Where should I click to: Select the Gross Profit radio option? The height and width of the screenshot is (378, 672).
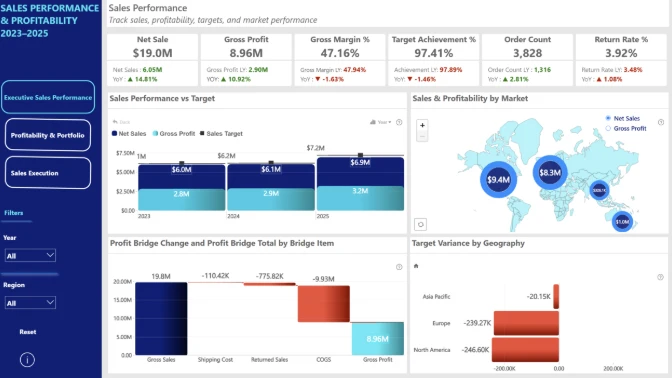[x=608, y=129]
